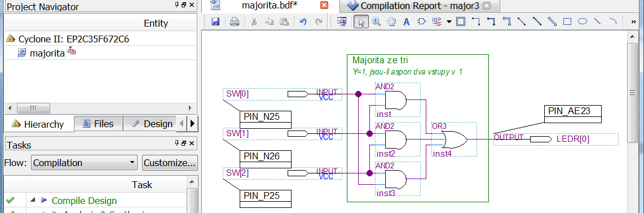The height and width of the screenshot is (213, 644).
Task: Open the Hierarchy tab
Action: [x=38, y=124]
